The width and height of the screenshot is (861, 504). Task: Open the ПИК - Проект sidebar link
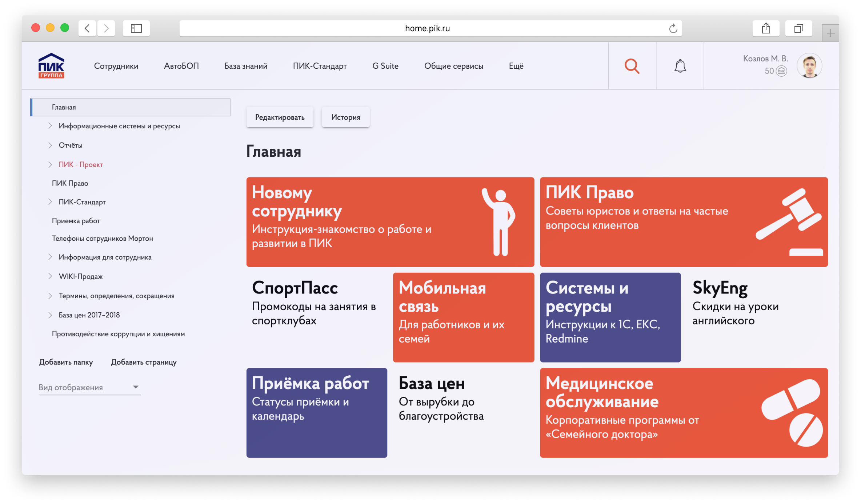(x=81, y=164)
